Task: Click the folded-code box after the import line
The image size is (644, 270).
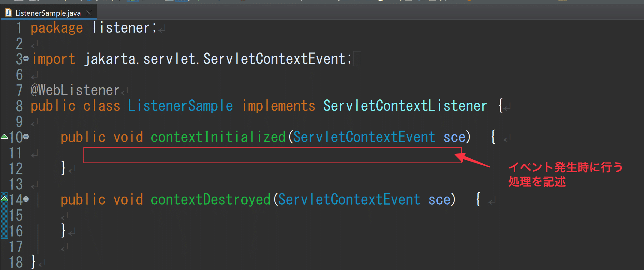Action: (x=357, y=59)
